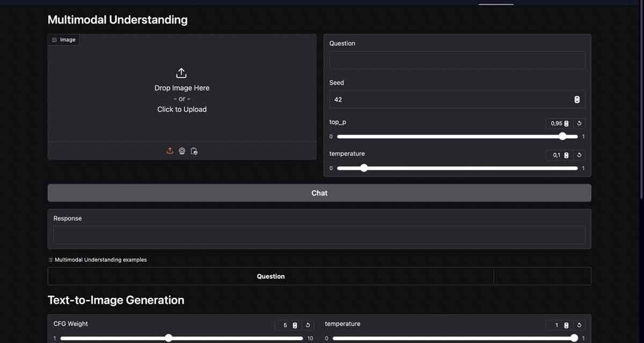644x343 pixels.
Task: Click the Multimodal Understanding examples list icon
Action: pos(50,260)
